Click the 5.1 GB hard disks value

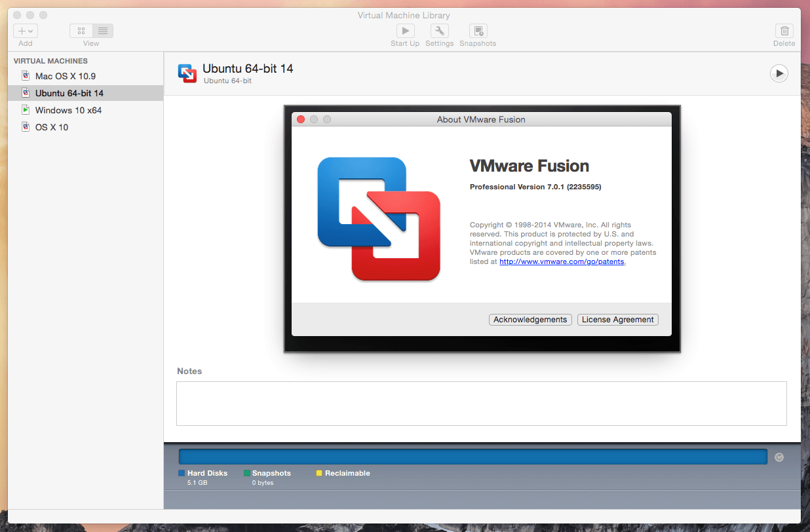197,483
